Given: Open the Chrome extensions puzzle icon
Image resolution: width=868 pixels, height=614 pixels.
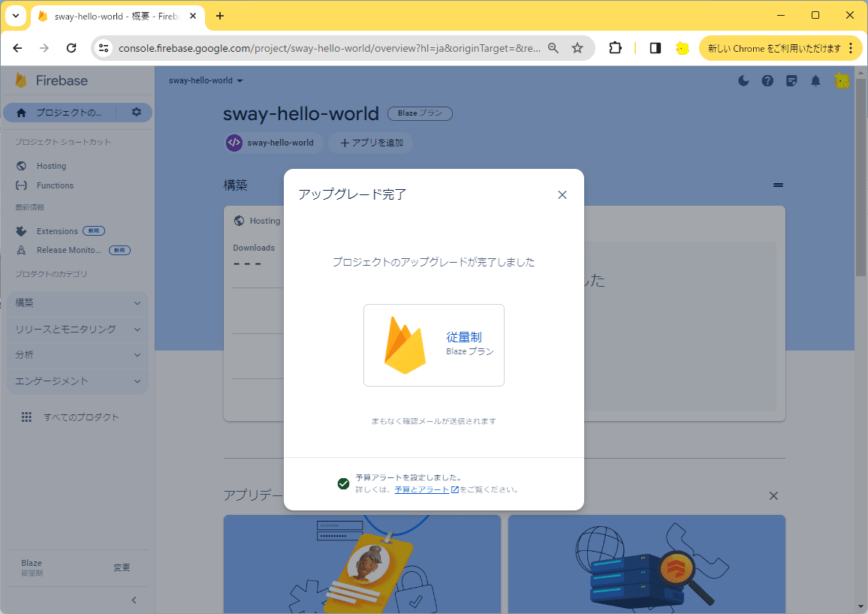Looking at the screenshot, I should point(615,48).
